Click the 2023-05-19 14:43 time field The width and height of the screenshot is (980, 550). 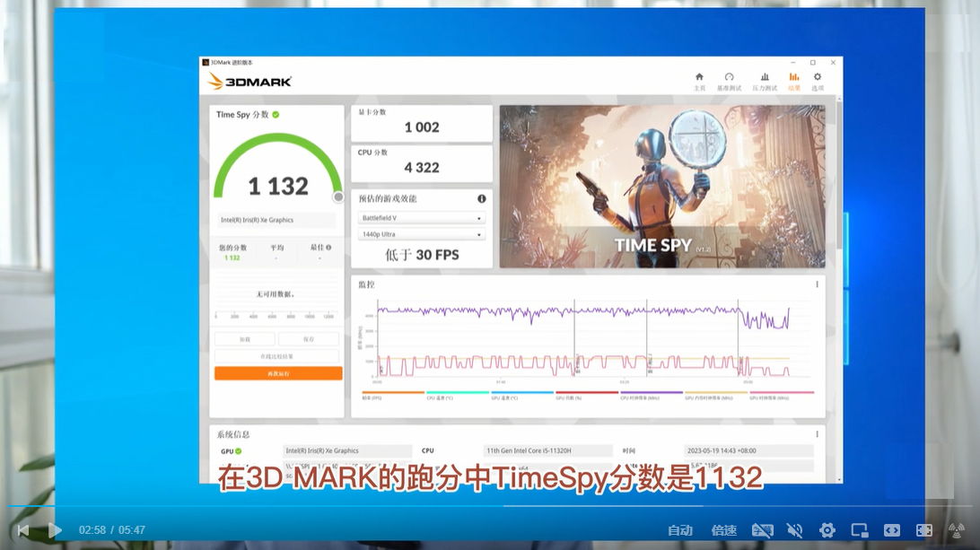pyautogui.click(x=748, y=450)
